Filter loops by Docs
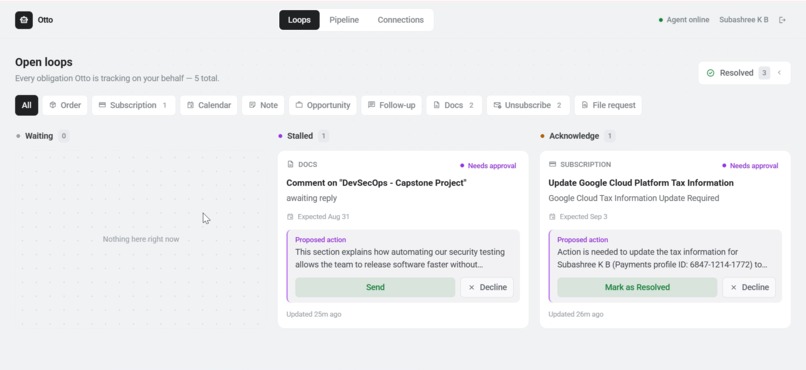Screen dimensions: 806x370 (454, 105)
